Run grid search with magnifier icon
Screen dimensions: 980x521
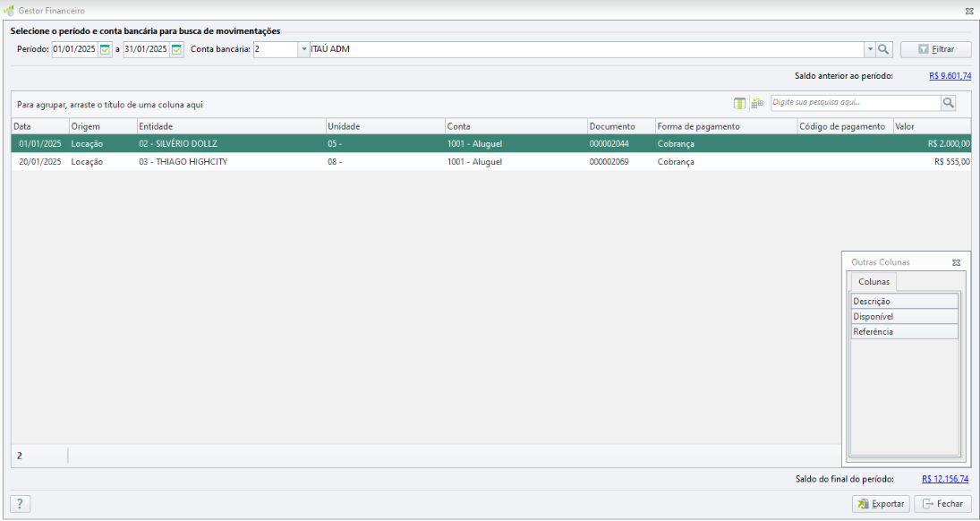pyautogui.click(x=948, y=103)
